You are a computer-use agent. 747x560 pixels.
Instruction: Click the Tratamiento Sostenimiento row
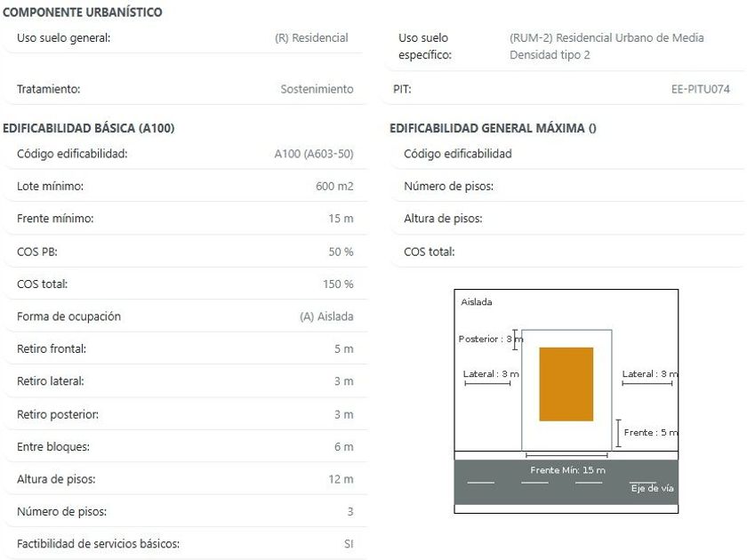coord(185,89)
